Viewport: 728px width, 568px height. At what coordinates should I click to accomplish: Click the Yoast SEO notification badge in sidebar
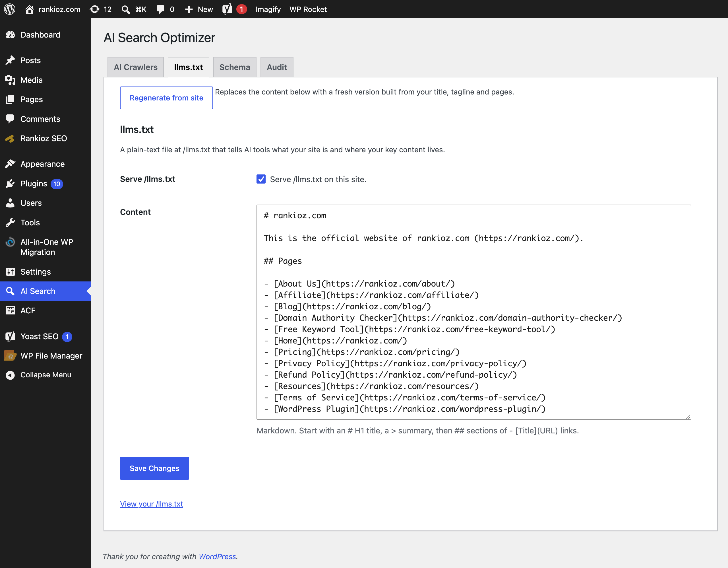67,337
